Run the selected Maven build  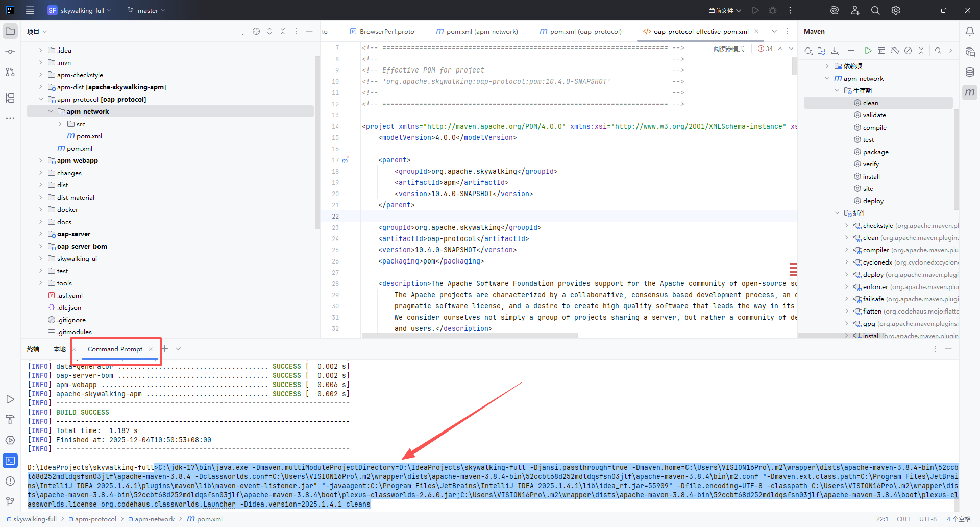coord(868,51)
